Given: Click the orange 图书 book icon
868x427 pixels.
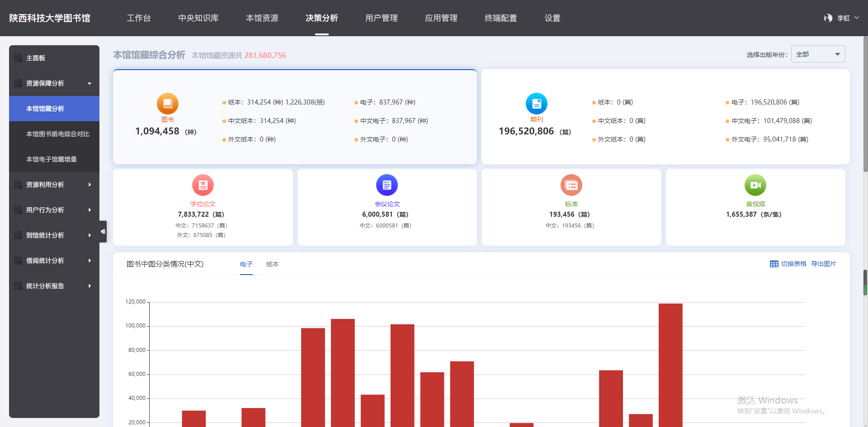Looking at the screenshot, I should [167, 104].
